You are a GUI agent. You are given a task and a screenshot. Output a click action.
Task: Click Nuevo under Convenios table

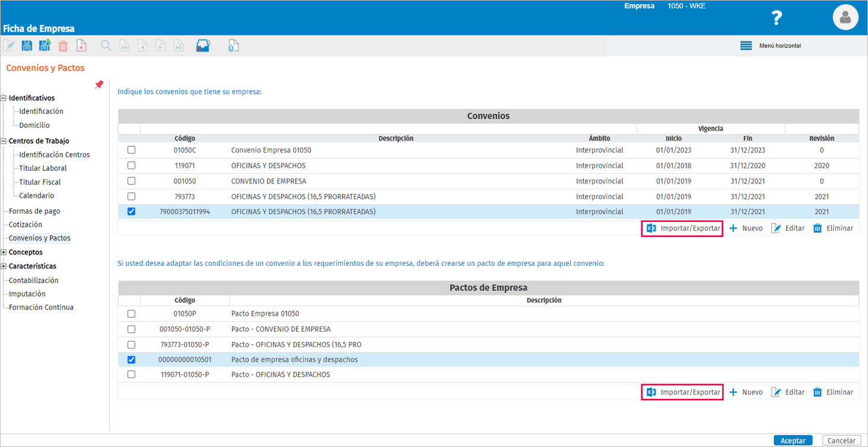pos(746,229)
